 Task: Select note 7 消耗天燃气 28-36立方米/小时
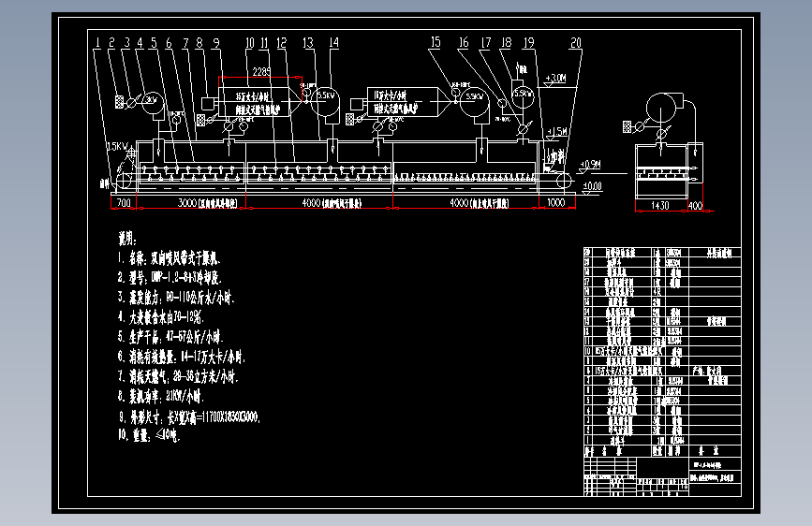coord(178,376)
